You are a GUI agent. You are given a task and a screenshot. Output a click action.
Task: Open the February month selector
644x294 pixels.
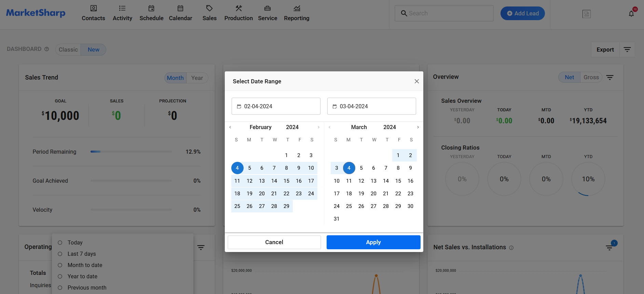coord(261,127)
